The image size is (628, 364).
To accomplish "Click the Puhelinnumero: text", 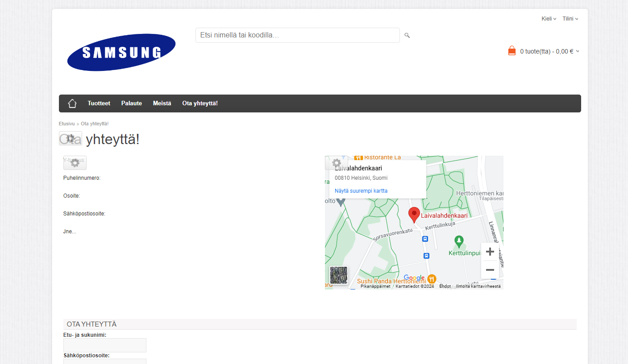I will (82, 178).
